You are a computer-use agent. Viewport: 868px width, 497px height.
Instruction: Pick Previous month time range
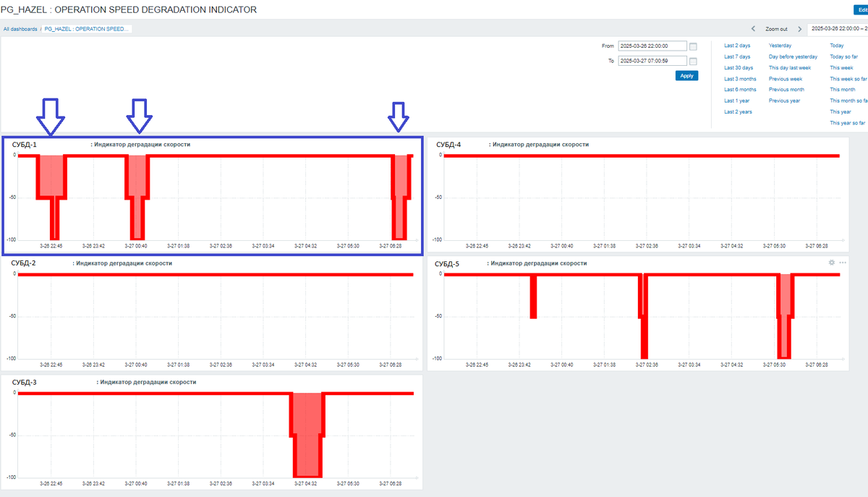[x=786, y=90]
